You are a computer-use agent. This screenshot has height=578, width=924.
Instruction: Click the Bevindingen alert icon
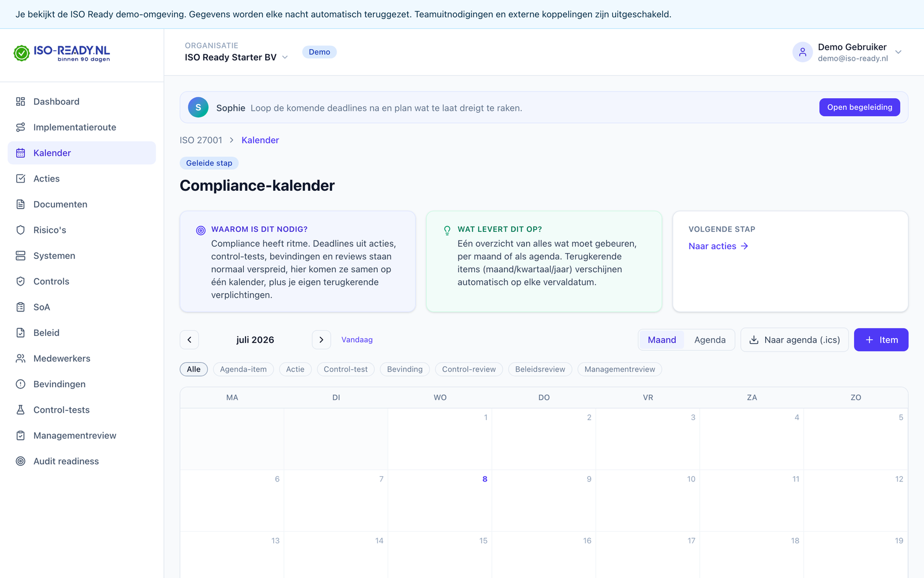pyautogui.click(x=21, y=384)
